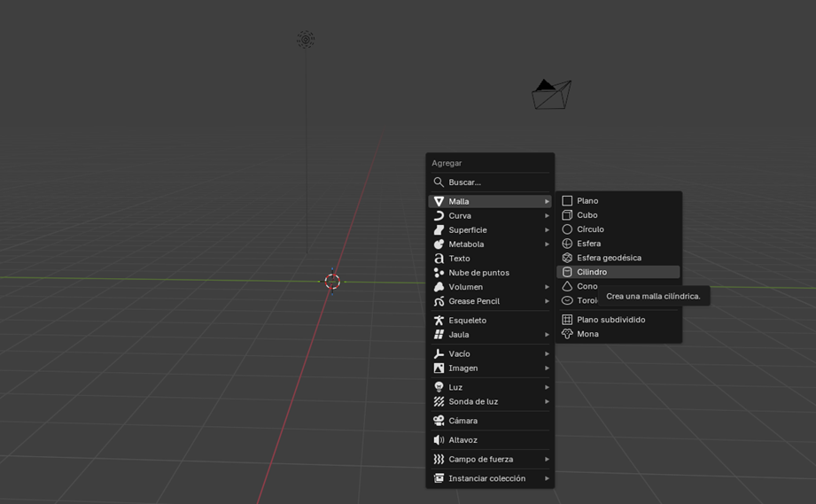Click the Círculo circle icon
816x504 pixels.
click(x=567, y=229)
